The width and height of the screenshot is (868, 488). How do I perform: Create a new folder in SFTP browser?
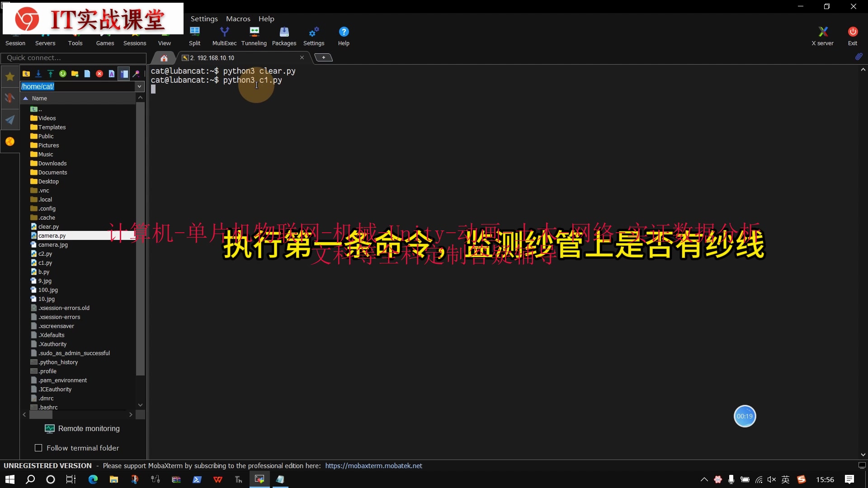pyautogui.click(x=75, y=74)
